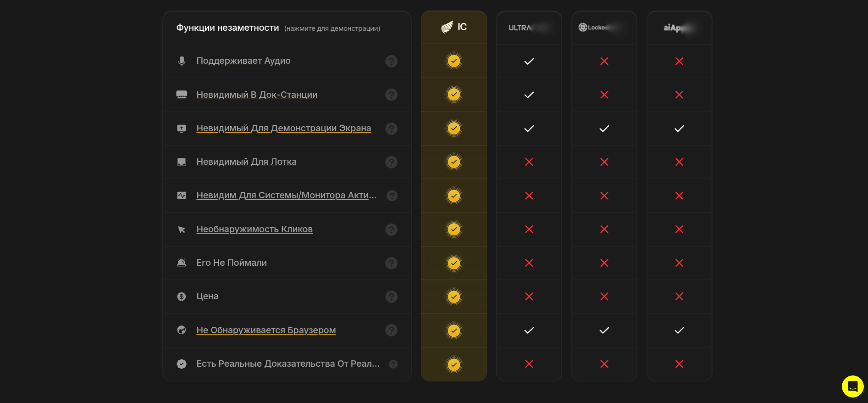Click the screen share icon
This screenshot has height=403, width=868.
click(x=182, y=129)
